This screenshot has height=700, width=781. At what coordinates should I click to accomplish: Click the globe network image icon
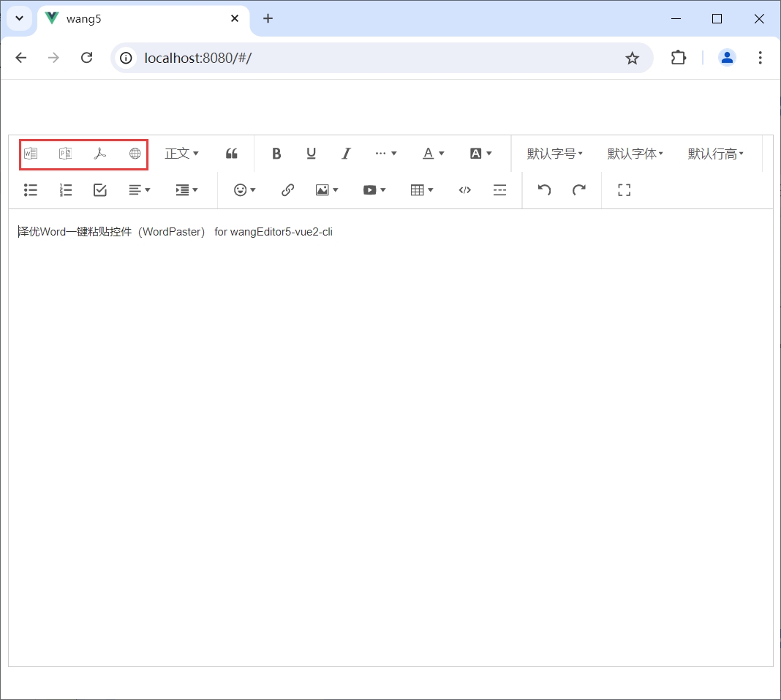click(x=135, y=154)
